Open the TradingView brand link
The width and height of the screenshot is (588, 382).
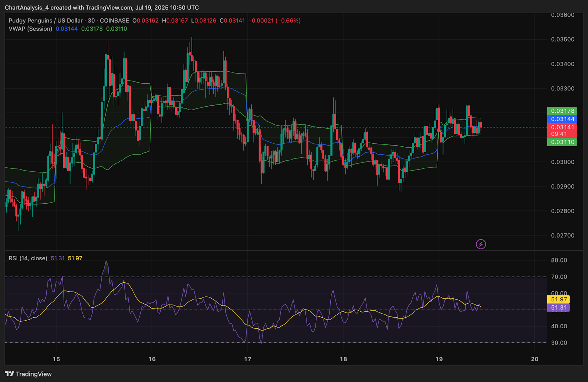click(x=28, y=374)
